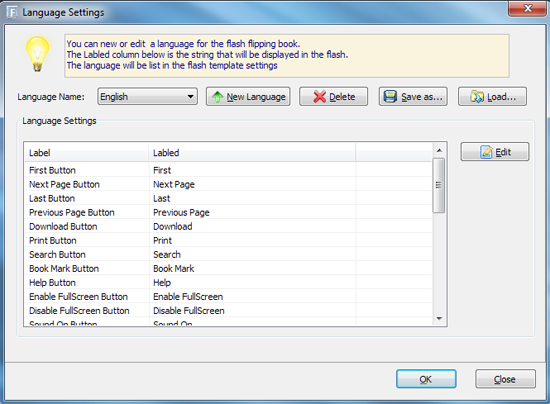Click the 'Help' labled value
Viewport: 550px width, 404px height.
[x=162, y=283]
